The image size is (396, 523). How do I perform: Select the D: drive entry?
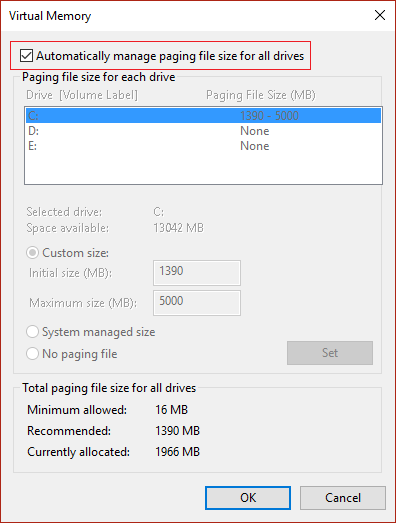pyautogui.click(x=203, y=131)
